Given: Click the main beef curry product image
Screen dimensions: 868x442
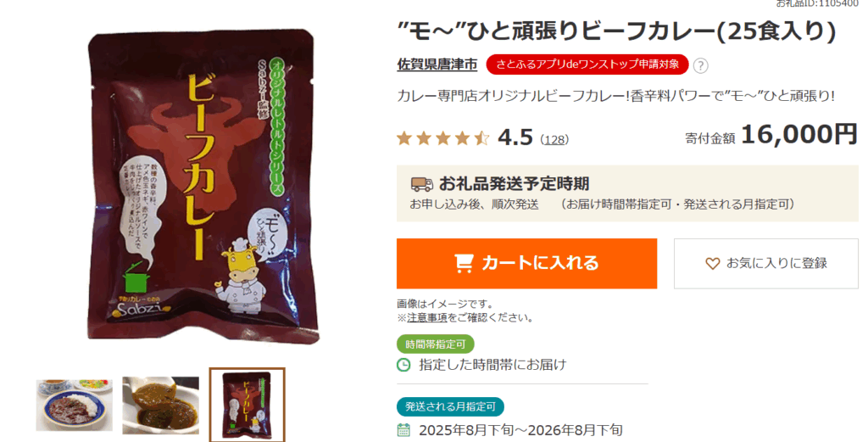Looking at the screenshot, I should (x=202, y=186).
